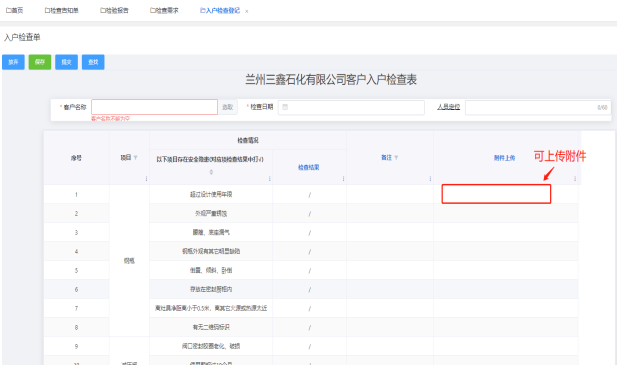617x366 pixels.
Task: Click the check result slash in row 6
Action: pos(310,289)
